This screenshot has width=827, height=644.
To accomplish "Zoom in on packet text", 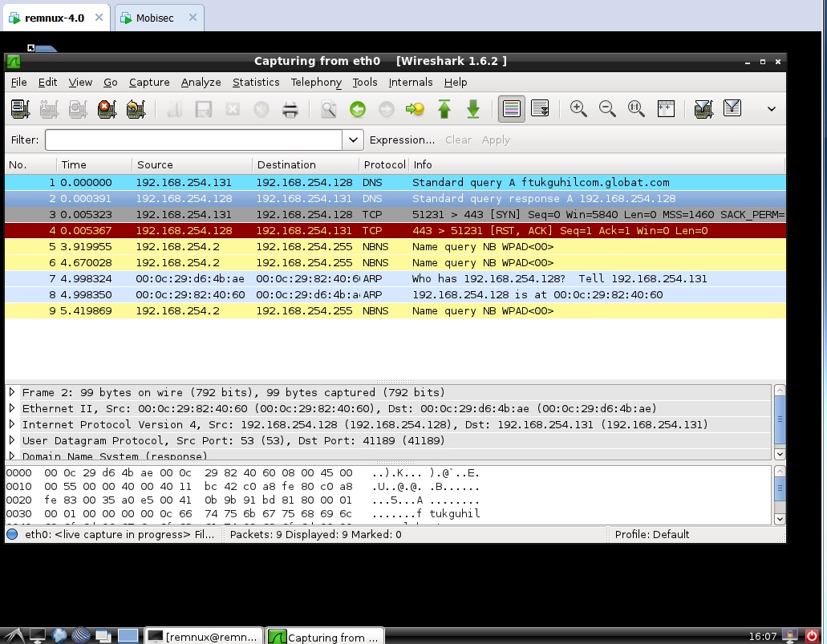I will click(578, 109).
